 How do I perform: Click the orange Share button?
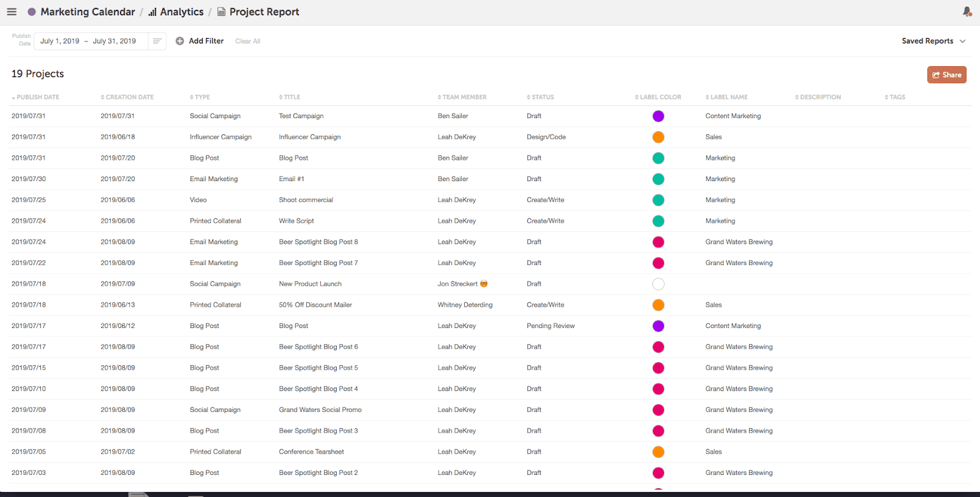point(946,75)
